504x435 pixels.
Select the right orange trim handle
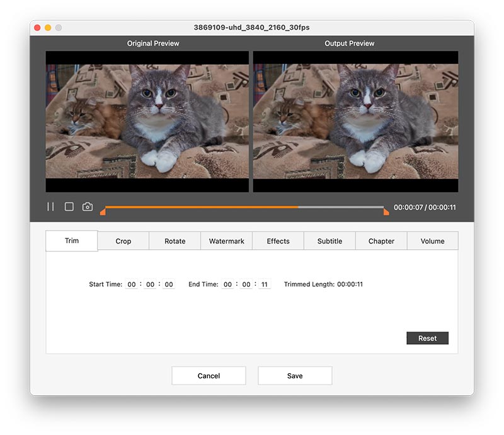point(385,213)
